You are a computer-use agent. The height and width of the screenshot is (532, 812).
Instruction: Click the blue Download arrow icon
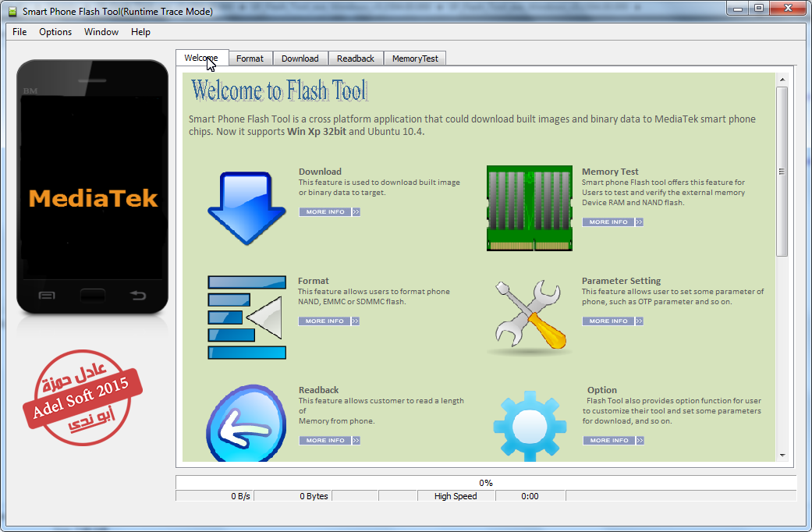point(246,208)
